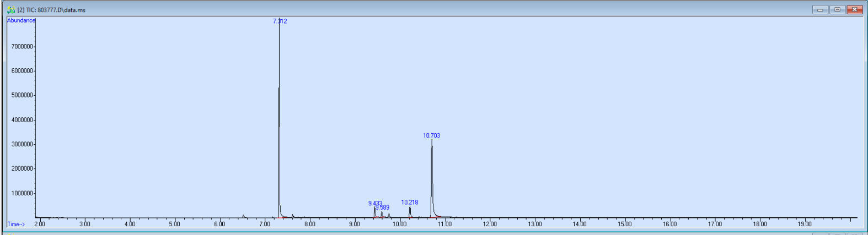Click the Abundance axis label
The width and height of the screenshot is (868, 235).
pos(21,20)
